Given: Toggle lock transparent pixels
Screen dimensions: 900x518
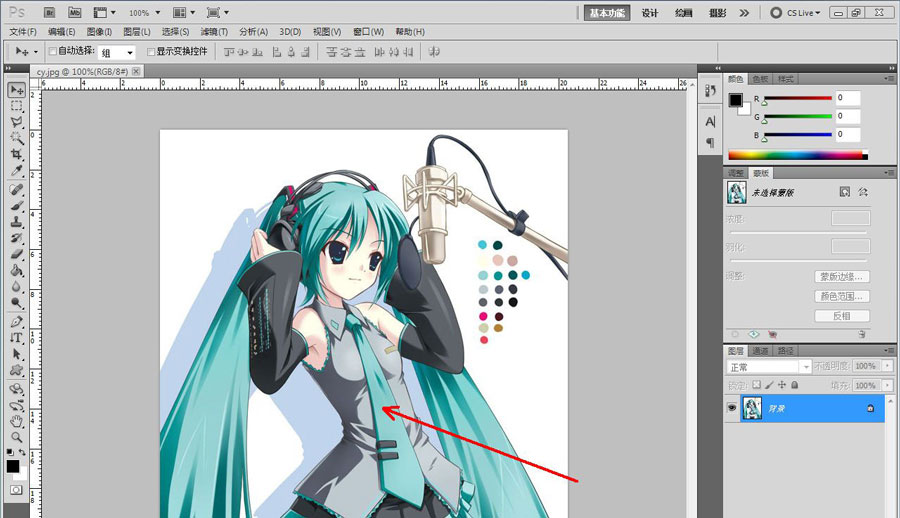Looking at the screenshot, I should coord(757,385).
